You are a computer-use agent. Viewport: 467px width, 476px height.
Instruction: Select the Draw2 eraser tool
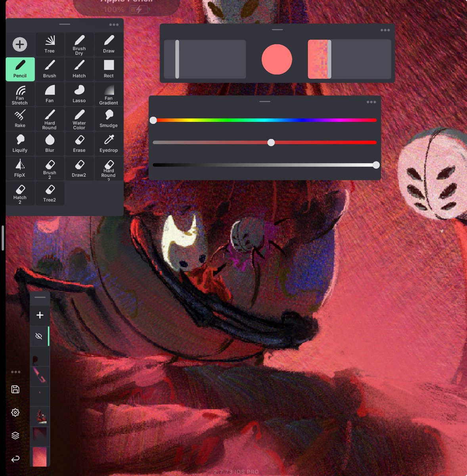[x=79, y=169]
